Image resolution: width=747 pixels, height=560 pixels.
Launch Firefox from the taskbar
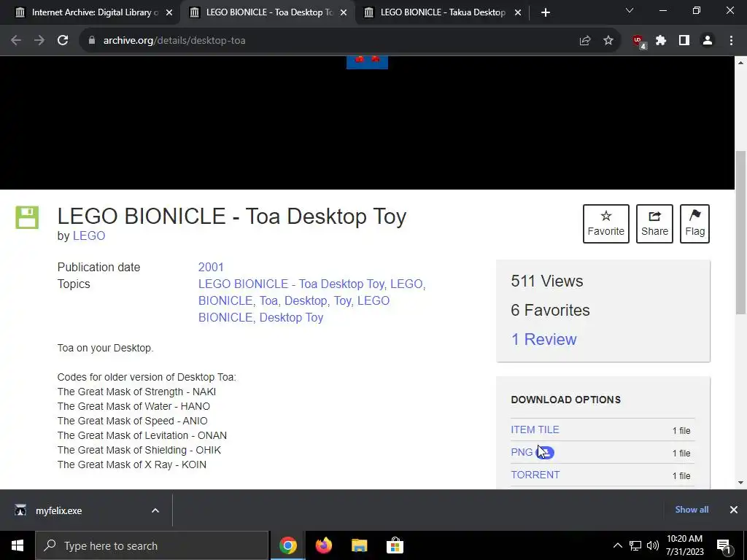tap(323, 545)
